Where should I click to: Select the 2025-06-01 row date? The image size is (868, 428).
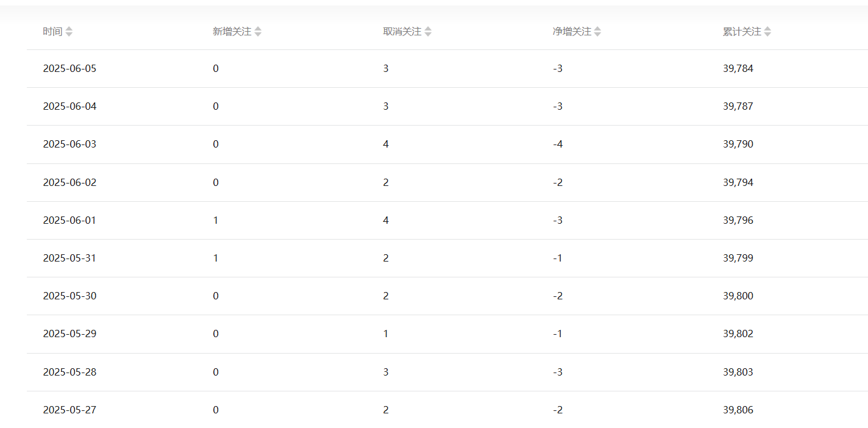pos(69,220)
